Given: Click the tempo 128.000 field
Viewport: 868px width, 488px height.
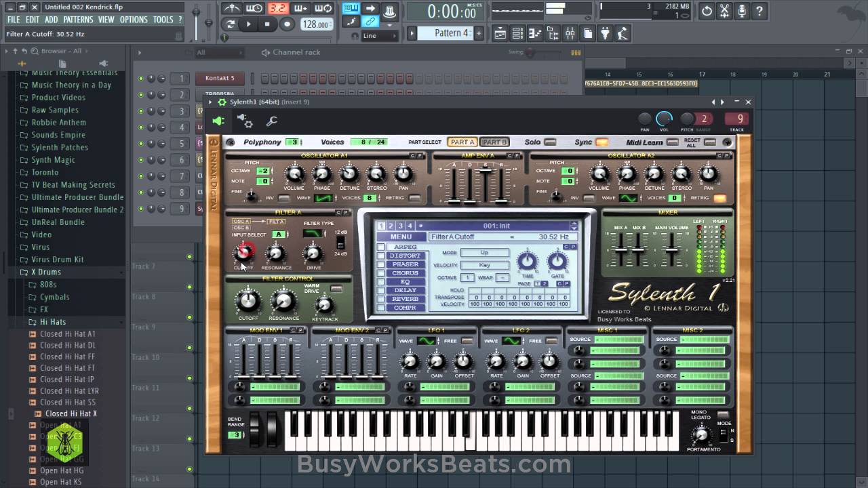Looking at the screenshot, I should tap(316, 24).
